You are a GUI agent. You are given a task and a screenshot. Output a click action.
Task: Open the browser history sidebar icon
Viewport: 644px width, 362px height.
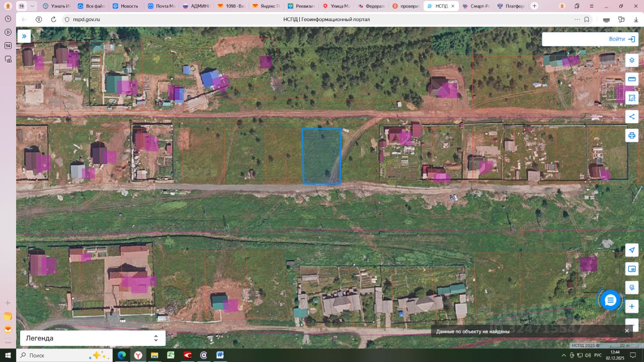(8, 19)
